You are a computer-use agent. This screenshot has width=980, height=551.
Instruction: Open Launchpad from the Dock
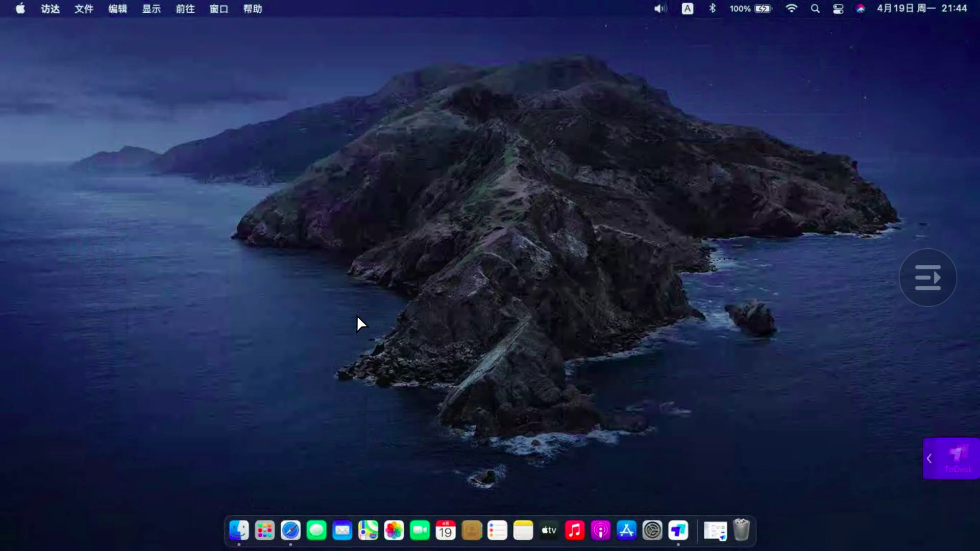265,531
